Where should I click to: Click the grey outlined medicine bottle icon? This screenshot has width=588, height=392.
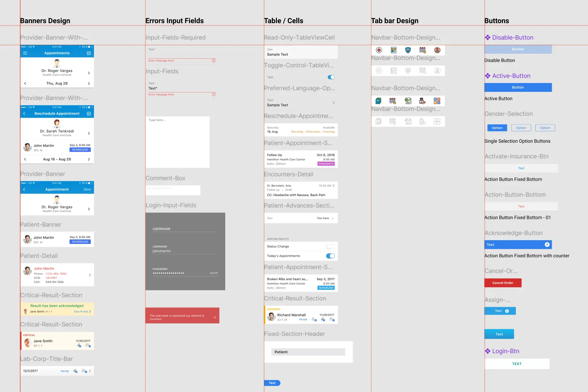click(x=422, y=121)
